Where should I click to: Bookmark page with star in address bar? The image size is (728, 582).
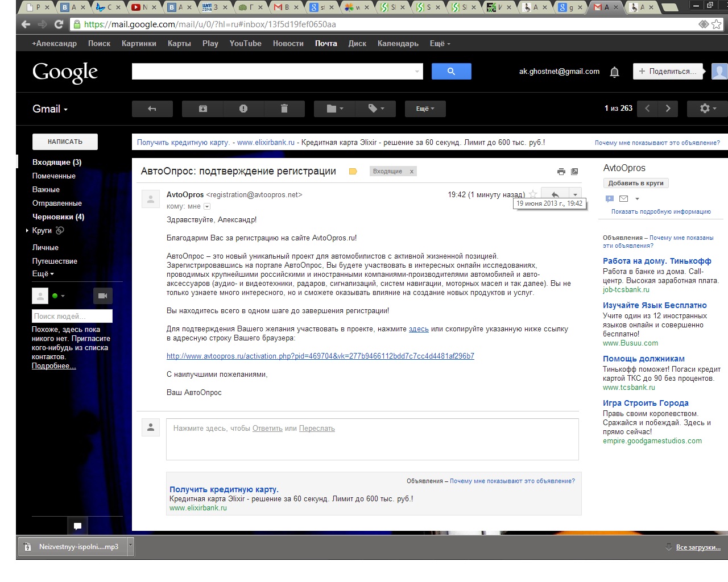[x=717, y=24]
